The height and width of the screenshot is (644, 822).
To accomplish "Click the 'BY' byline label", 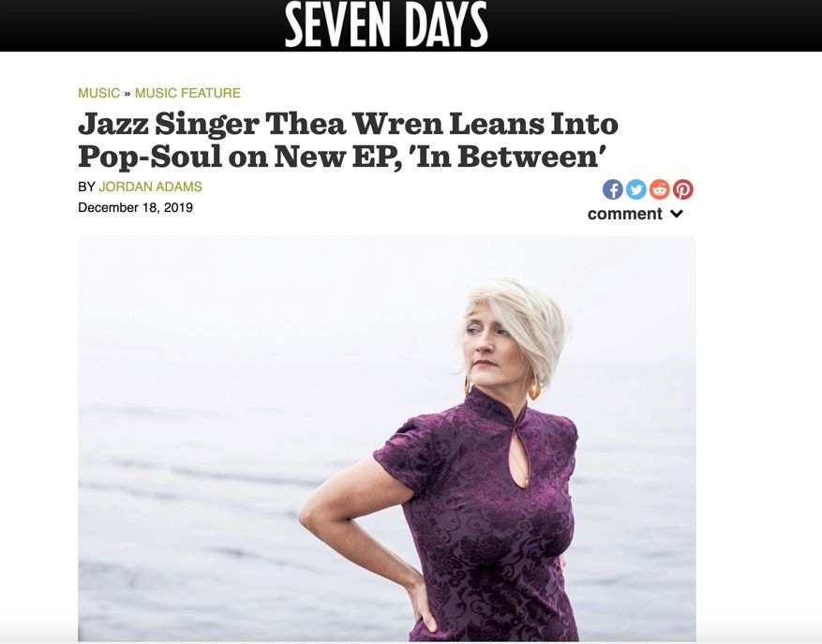I will point(86,187).
